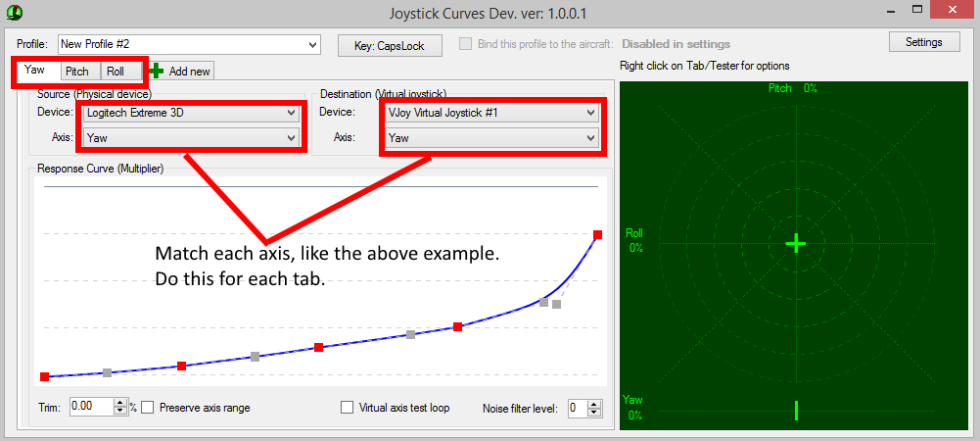The image size is (980, 441).
Task: Open destination Axis dropdown set to Yaw
Action: [491, 137]
